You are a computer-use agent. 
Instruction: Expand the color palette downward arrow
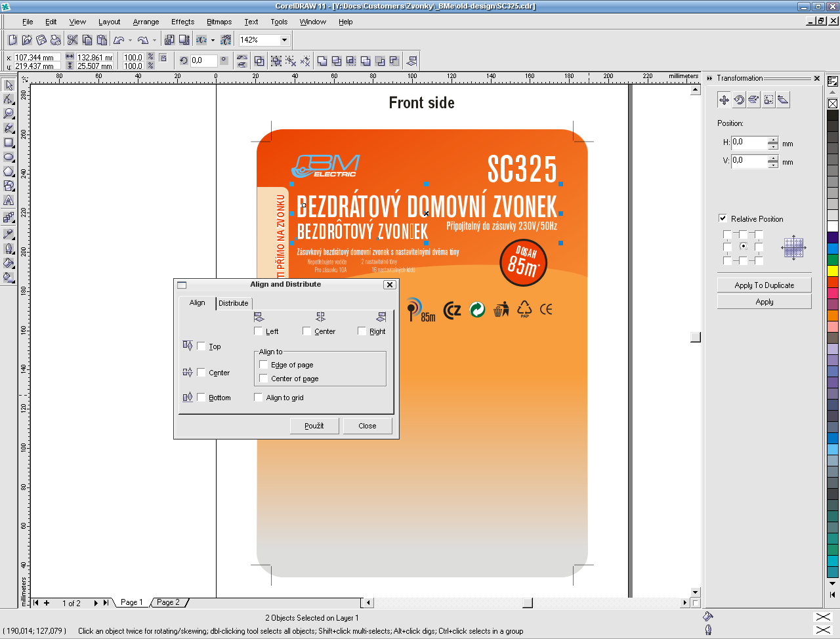tap(832, 583)
